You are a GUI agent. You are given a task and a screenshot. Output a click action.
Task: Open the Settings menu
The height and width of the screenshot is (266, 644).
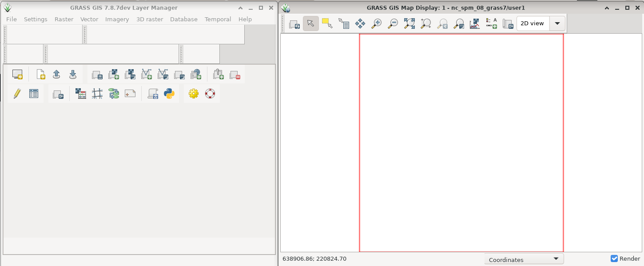[x=36, y=19]
